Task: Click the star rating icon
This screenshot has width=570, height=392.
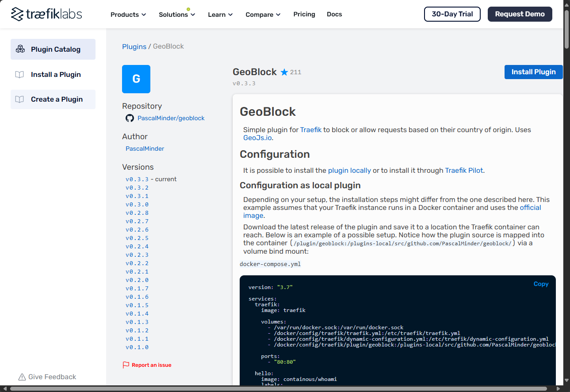Action: point(284,72)
